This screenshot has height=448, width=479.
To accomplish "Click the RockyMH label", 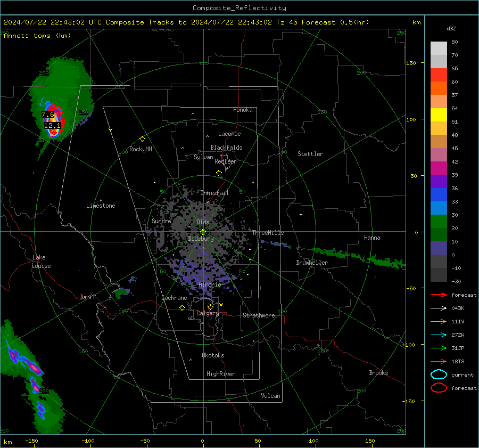I will pos(141,149).
